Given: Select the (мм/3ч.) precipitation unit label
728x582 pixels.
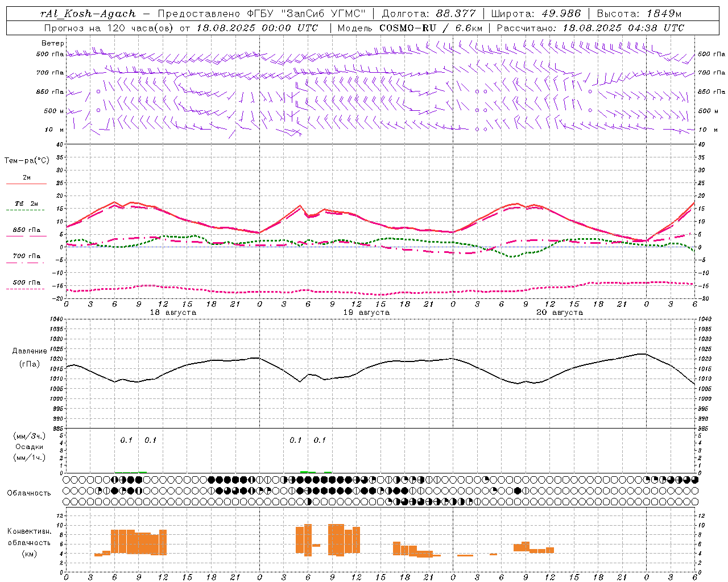Looking at the screenshot, I should pos(30,436).
